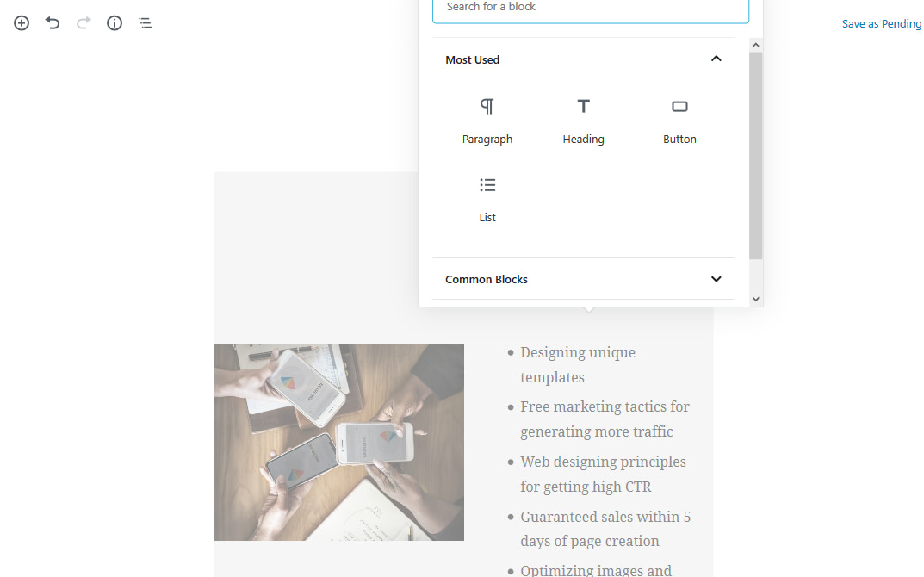Select the image of hands holding phones
Viewport: 924px width, 577px height.
point(339,443)
